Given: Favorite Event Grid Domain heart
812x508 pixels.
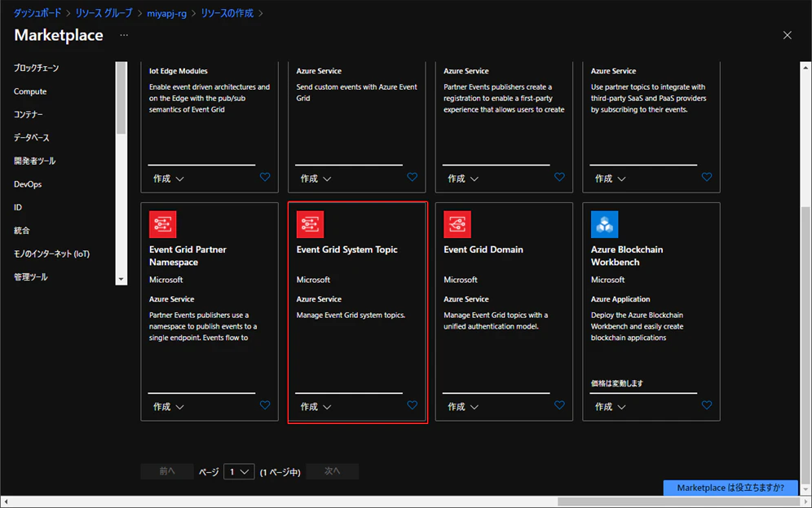Looking at the screenshot, I should click(x=559, y=405).
